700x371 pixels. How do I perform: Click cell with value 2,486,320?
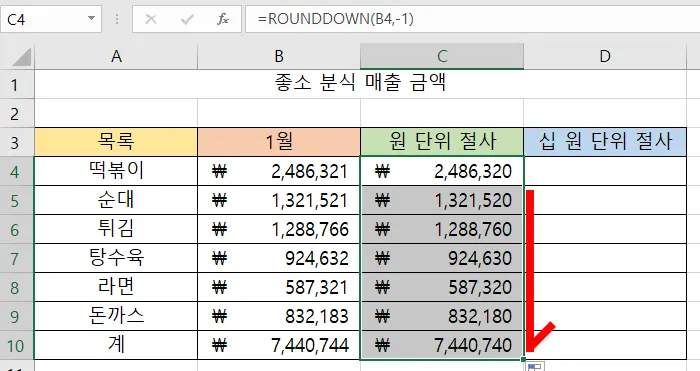(442, 171)
